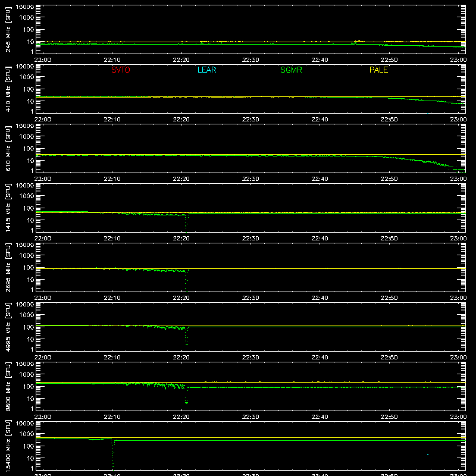
Task: Select the 8800 MHz [SFU] axis title
Action: pyautogui.click(x=8, y=386)
